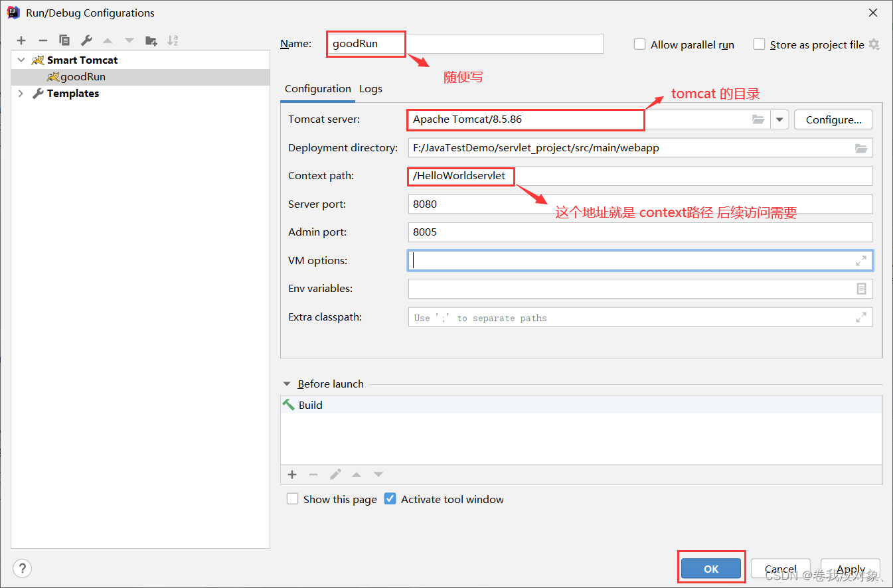Click the Server port field showing 8080
Screen dimensions: 893x588
[640, 204]
